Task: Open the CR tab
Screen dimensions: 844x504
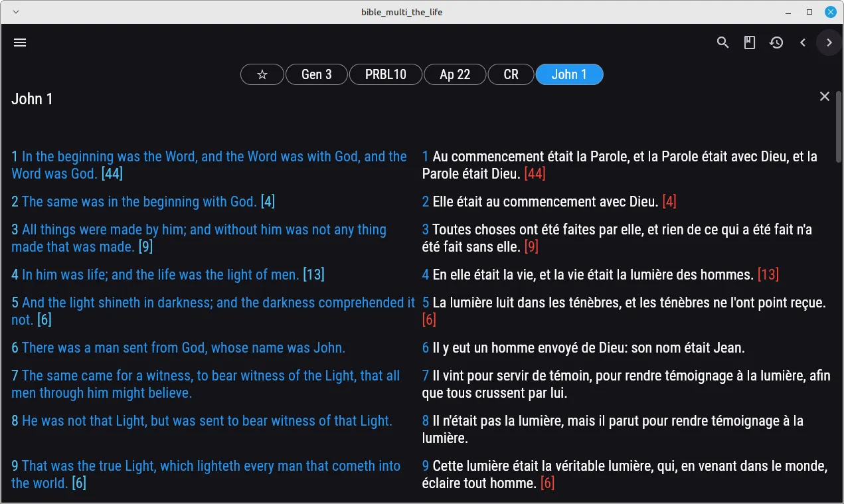Action: [x=511, y=74]
